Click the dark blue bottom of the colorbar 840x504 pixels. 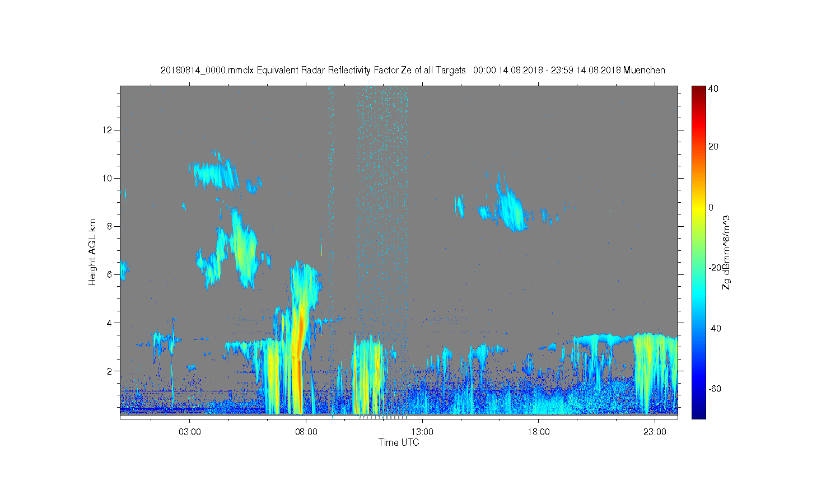tap(698, 413)
